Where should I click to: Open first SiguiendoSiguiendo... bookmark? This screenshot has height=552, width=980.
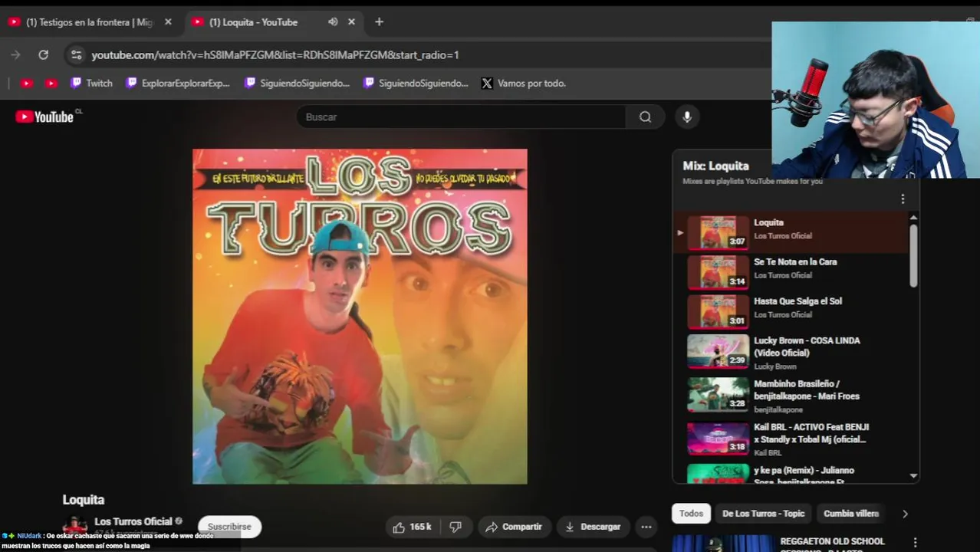(x=297, y=83)
